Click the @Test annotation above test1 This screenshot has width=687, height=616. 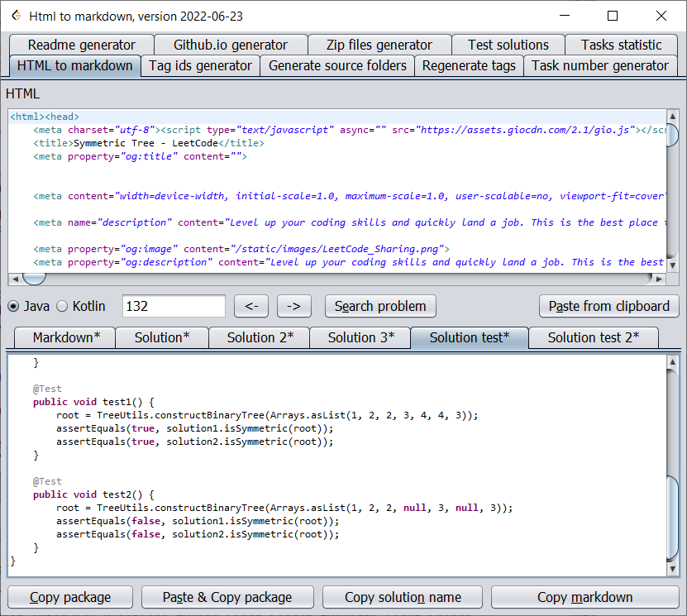(47, 389)
